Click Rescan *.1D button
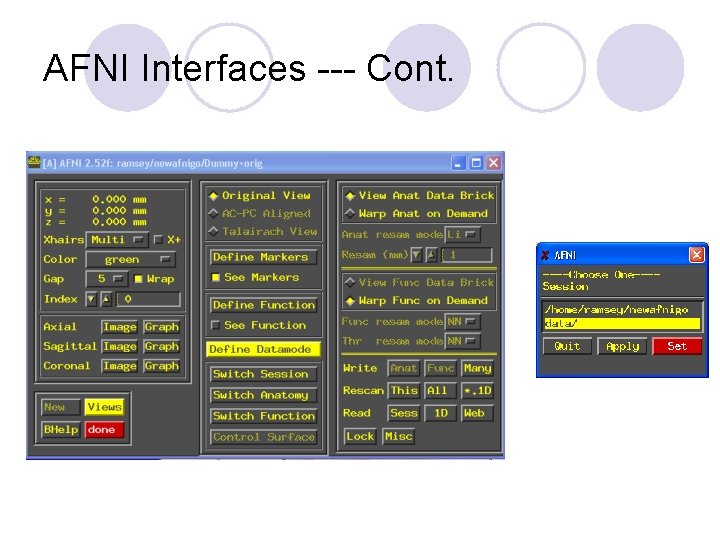Viewport: 720px width, 540px height. 478,391
